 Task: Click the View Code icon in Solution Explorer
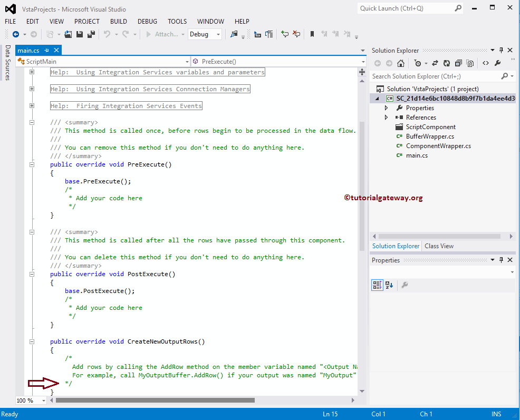tap(486, 63)
